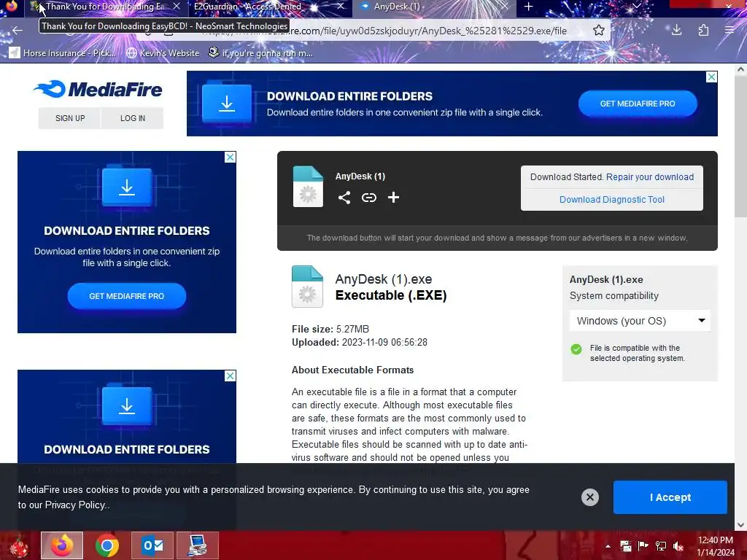Open the extensions puzzle icon
This screenshot has width=747, height=560.
coord(703,31)
